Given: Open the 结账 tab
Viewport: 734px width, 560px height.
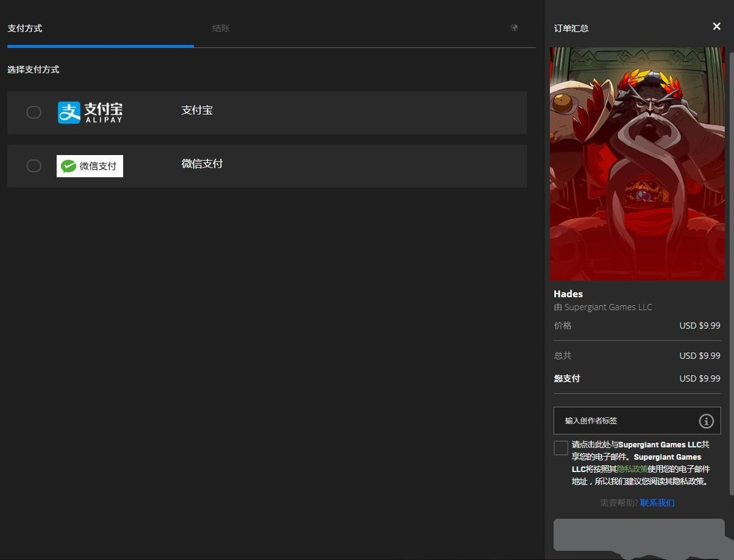Looking at the screenshot, I should pos(221,28).
